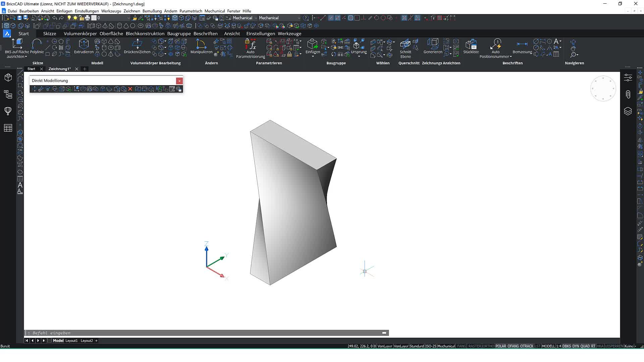644x362 pixels.
Task: Open the balloon tips panel icon
Action: click(x=8, y=111)
